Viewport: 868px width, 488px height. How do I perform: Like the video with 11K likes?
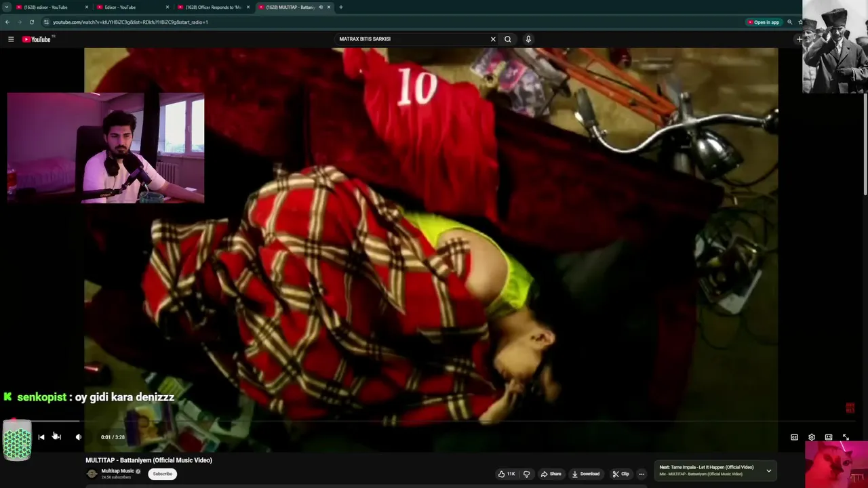[x=506, y=474]
